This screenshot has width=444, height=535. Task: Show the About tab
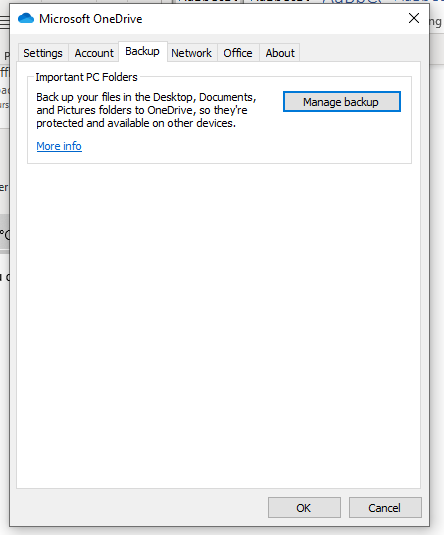point(280,53)
